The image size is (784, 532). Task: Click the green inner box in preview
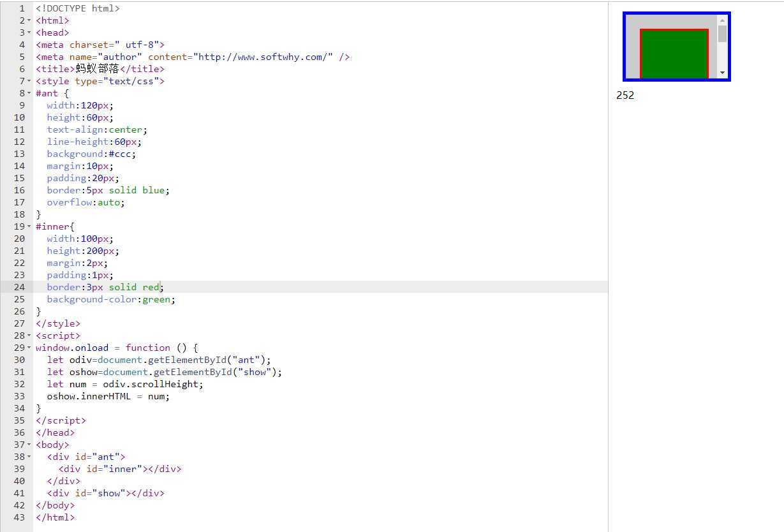coord(674,55)
